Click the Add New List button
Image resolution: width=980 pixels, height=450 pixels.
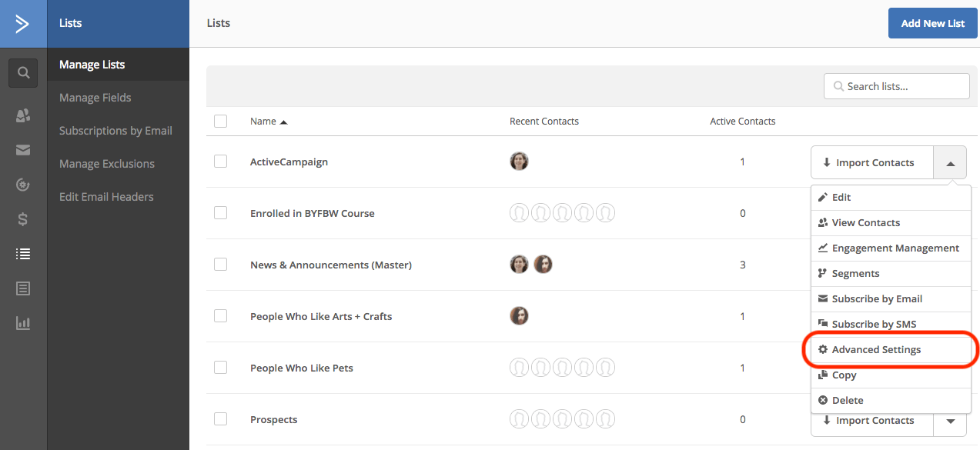pos(932,23)
